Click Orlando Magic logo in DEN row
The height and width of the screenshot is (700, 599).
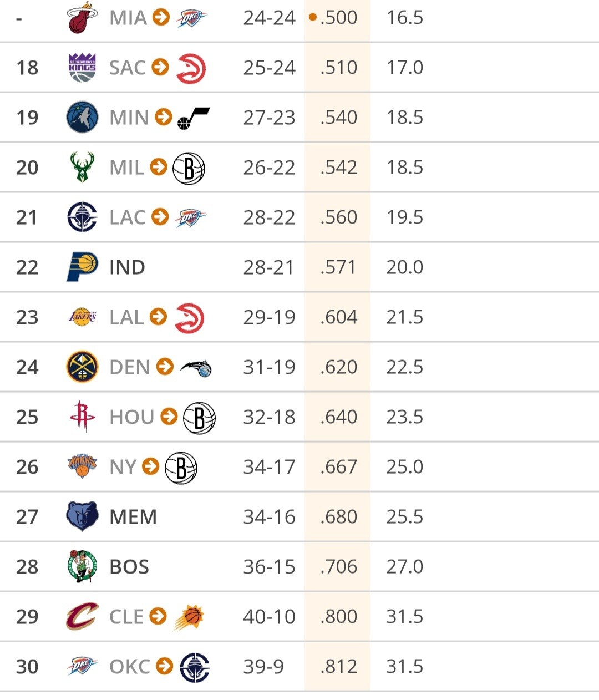(x=196, y=368)
